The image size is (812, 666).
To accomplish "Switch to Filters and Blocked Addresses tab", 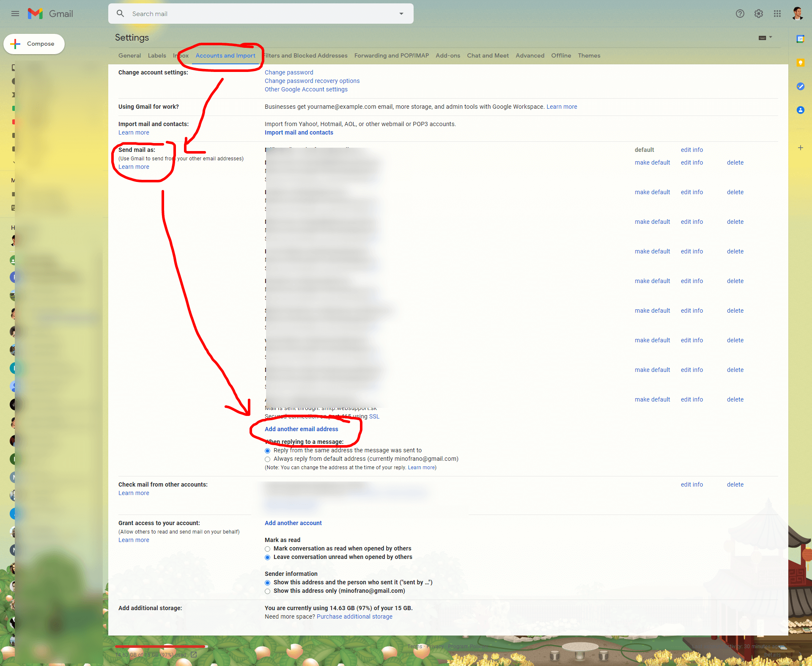I will coord(305,55).
